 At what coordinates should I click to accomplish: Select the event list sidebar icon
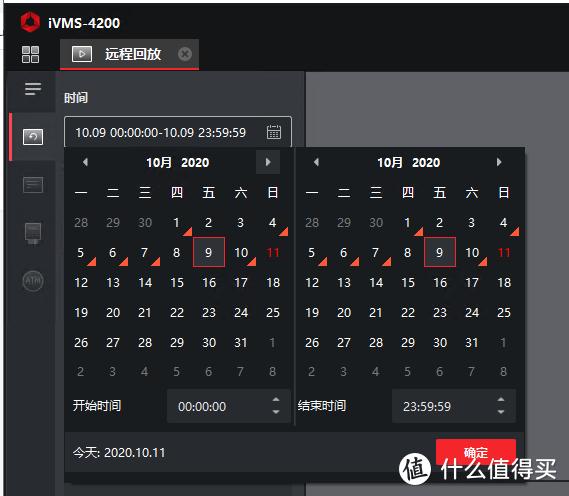pyautogui.click(x=33, y=185)
